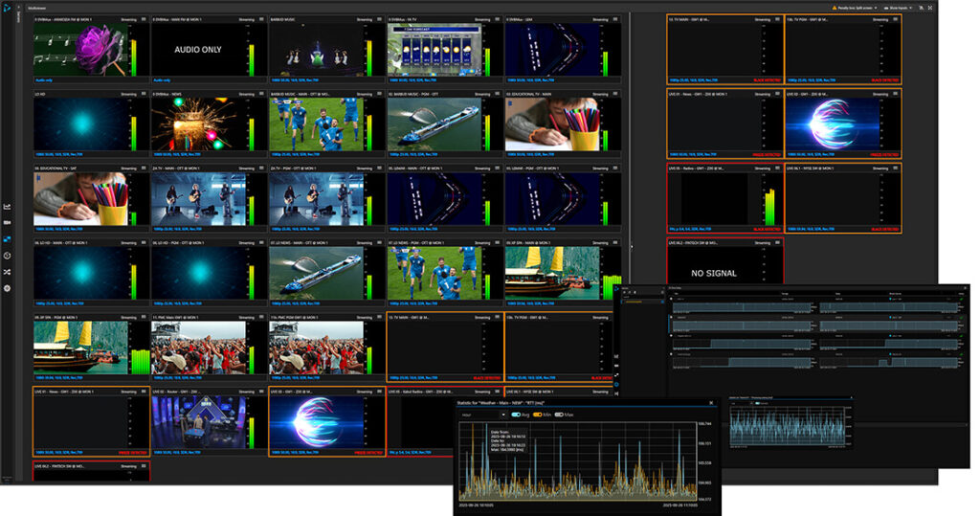Open the settings gear in sidebar
Image resolution: width=980 pixels, height=516 pixels.
[8, 287]
